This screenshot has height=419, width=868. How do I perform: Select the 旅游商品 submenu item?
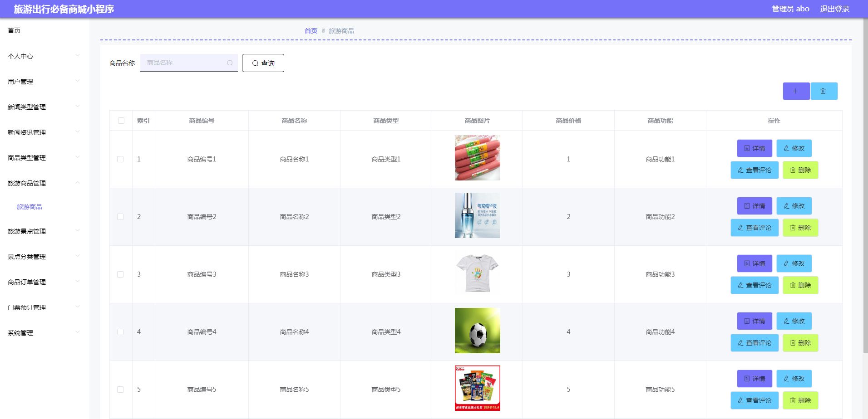(x=30, y=207)
